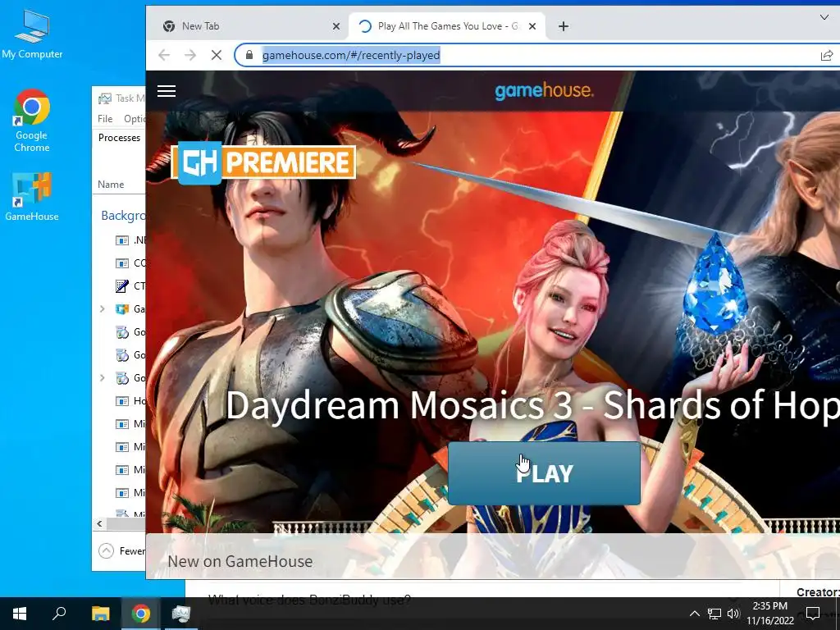Open the network tray icon
This screenshot has width=840, height=630.
tap(714, 614)
